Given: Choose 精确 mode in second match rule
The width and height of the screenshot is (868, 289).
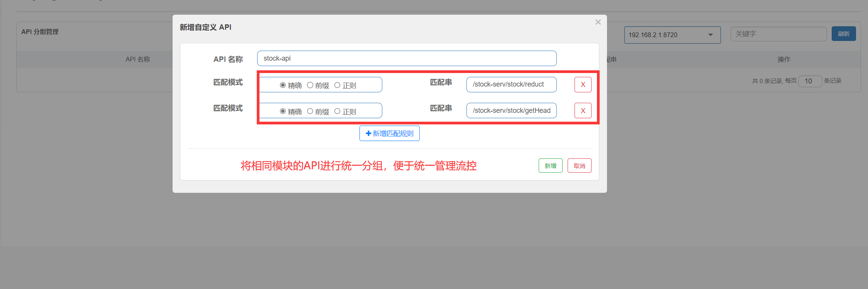Looking at the screenshot, I should click(283, 111).
